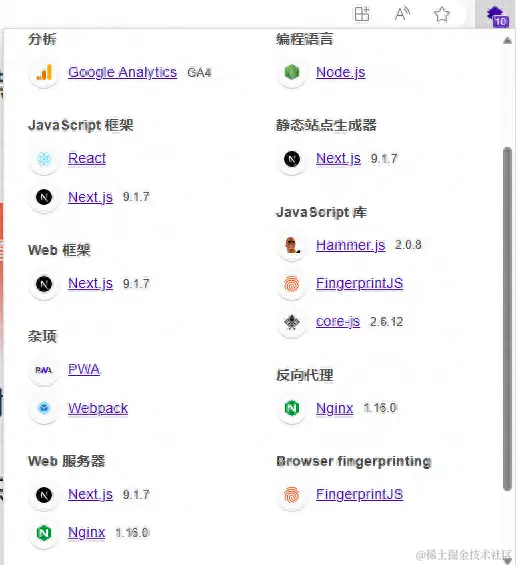Open the Google Analytics link

coord(123,72)
